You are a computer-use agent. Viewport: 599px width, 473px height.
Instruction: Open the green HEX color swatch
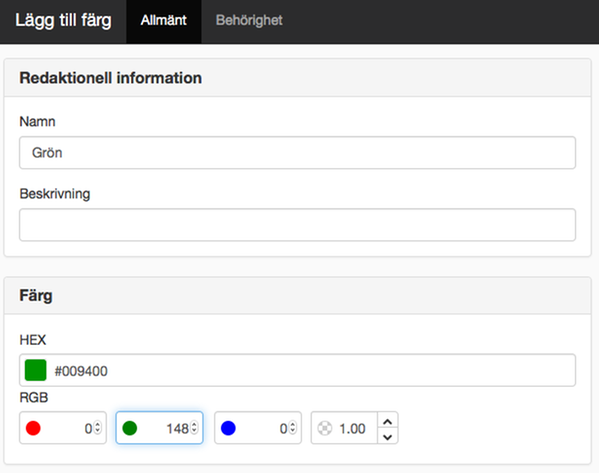click(36, 370)
